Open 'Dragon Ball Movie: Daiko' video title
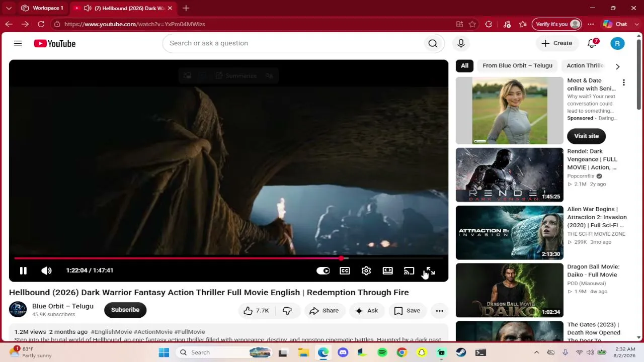This screenshot has height=362, width=644. point(593,270)
